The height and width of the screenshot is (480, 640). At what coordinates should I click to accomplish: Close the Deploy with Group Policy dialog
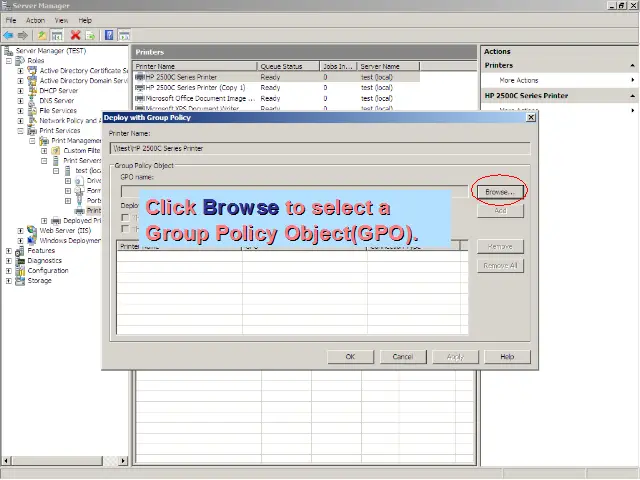tap(531, 118)
